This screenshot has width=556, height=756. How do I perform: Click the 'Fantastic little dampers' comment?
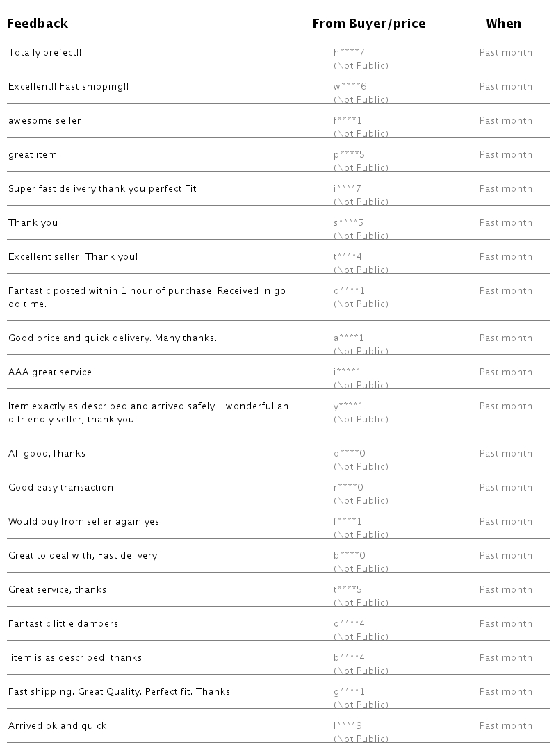pyautogui.click(x=63, y=624)
